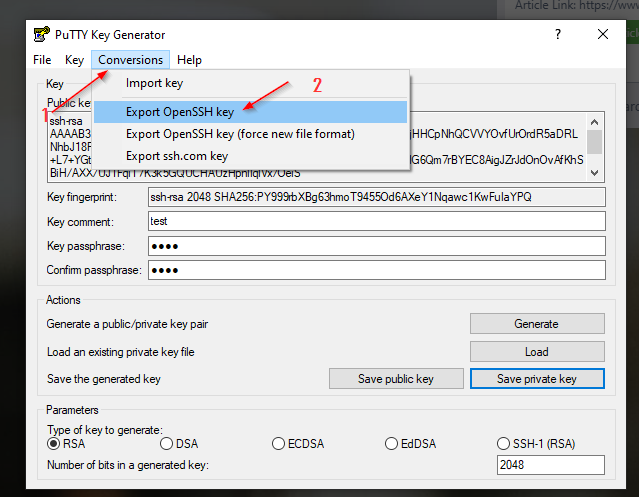Click Save private key button
The image size is (639, 497).
pos(537,379)
